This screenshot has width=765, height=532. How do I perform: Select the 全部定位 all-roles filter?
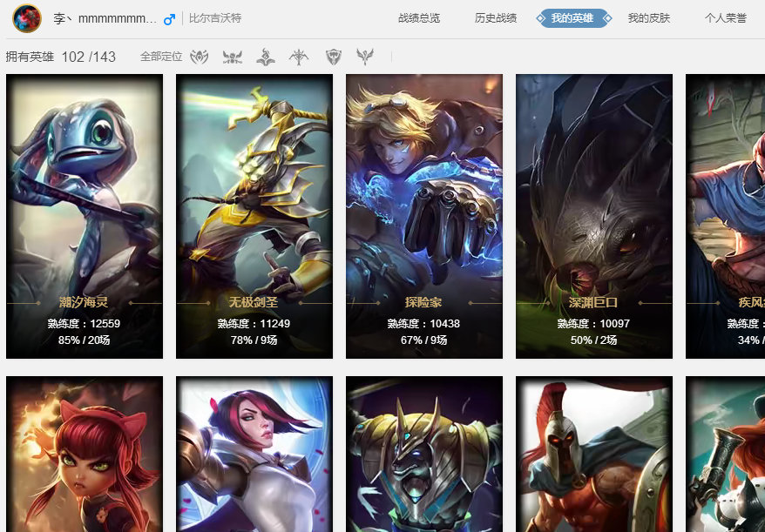click(x=161, y=57)
